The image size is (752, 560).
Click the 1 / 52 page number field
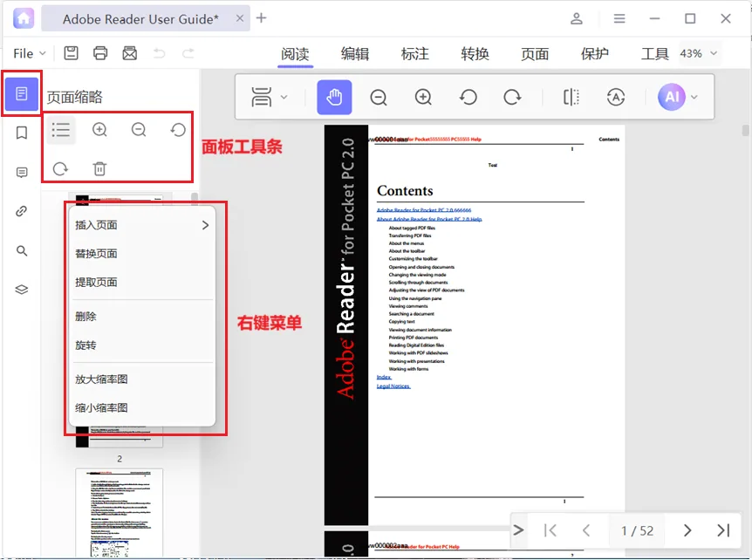[x=637, y=530]
